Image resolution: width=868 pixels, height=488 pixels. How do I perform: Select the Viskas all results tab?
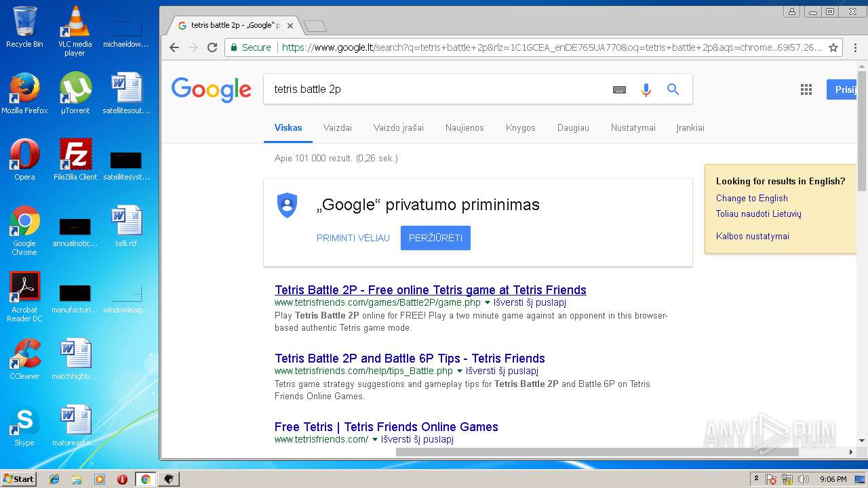pyautogui.click(x=288, y=127)
